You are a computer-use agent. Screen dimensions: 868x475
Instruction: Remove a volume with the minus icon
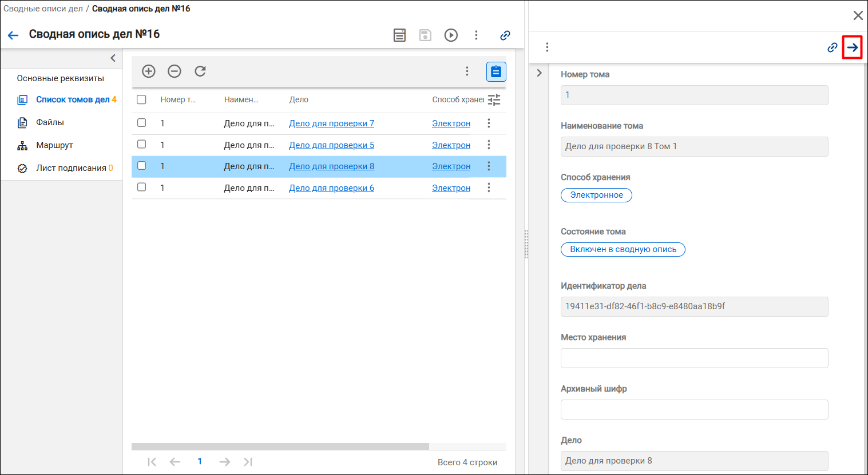coord(175,71)
